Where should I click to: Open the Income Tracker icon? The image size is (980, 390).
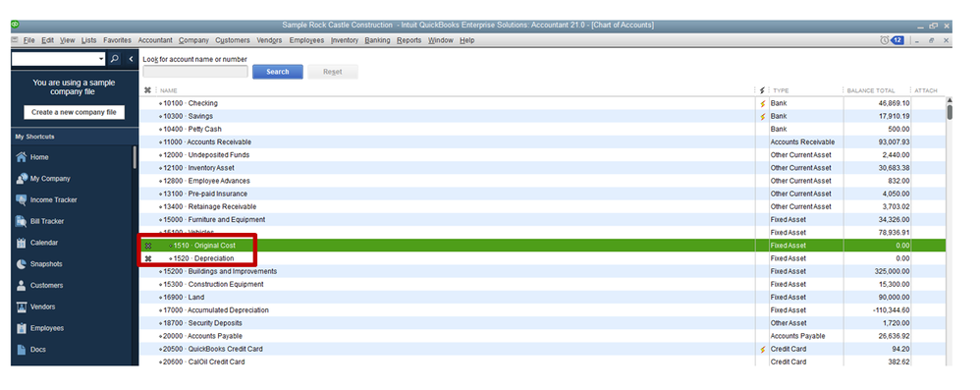point(22,200)
